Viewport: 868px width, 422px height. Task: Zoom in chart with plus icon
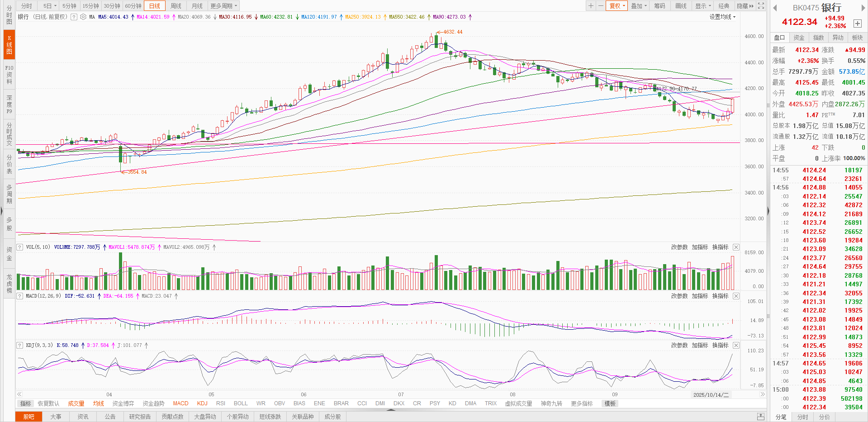[591, 6]
